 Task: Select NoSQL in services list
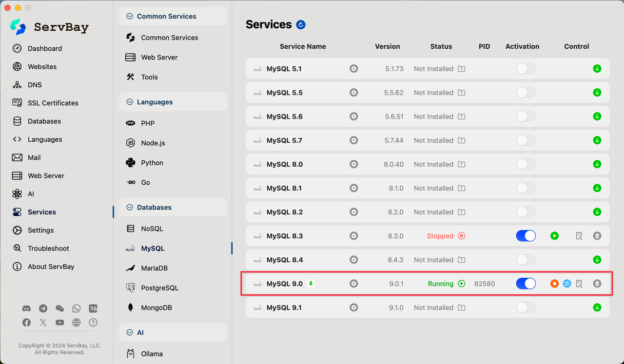[152, 229]
